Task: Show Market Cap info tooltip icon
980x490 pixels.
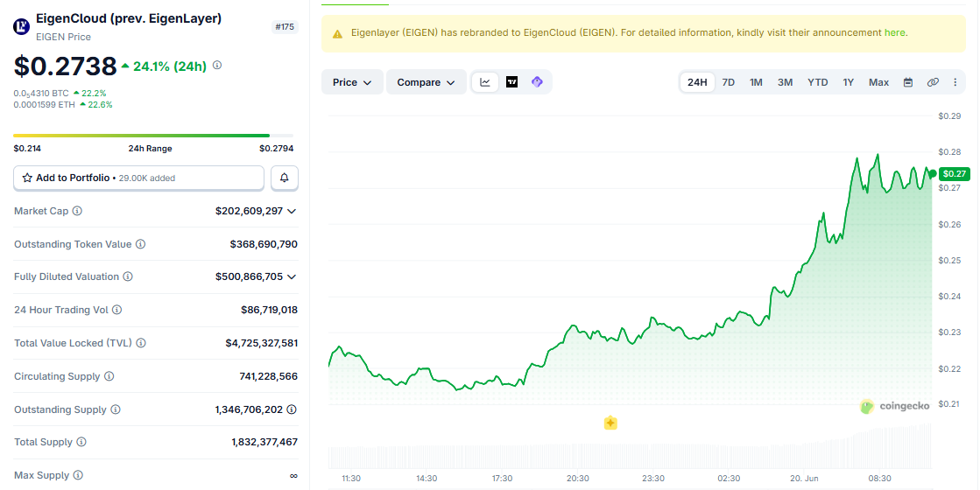Action: click(77, 211)
